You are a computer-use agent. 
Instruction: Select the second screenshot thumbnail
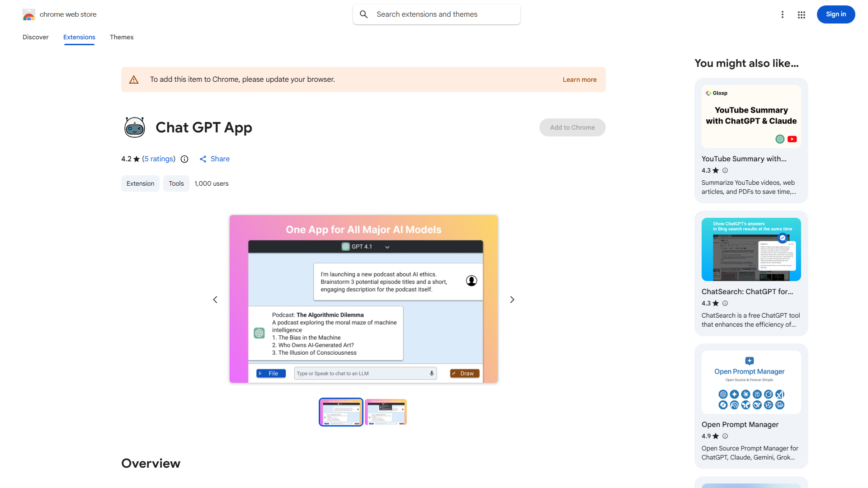pyautogui.click(x=386, y=412)
